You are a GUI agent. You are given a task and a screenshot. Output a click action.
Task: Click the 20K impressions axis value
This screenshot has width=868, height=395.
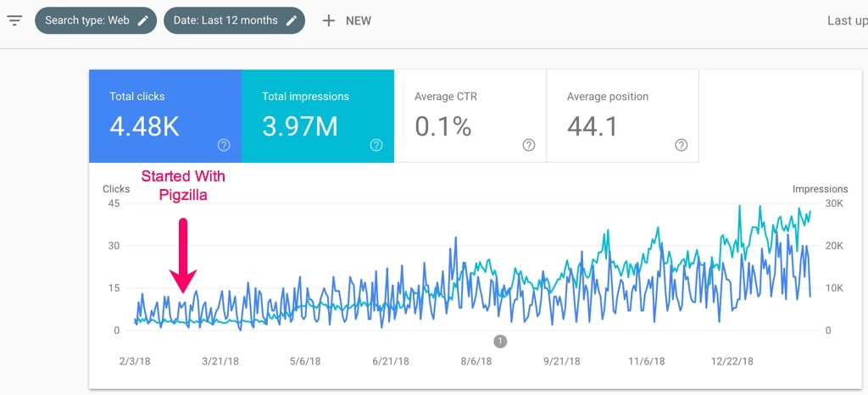pyautogui.click(x=834, y=246)
